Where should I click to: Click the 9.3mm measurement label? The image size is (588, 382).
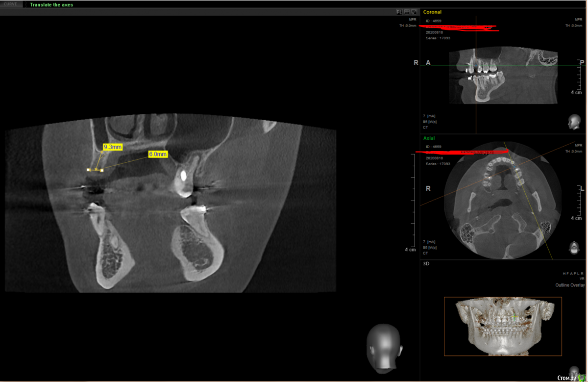pos(112,147)
